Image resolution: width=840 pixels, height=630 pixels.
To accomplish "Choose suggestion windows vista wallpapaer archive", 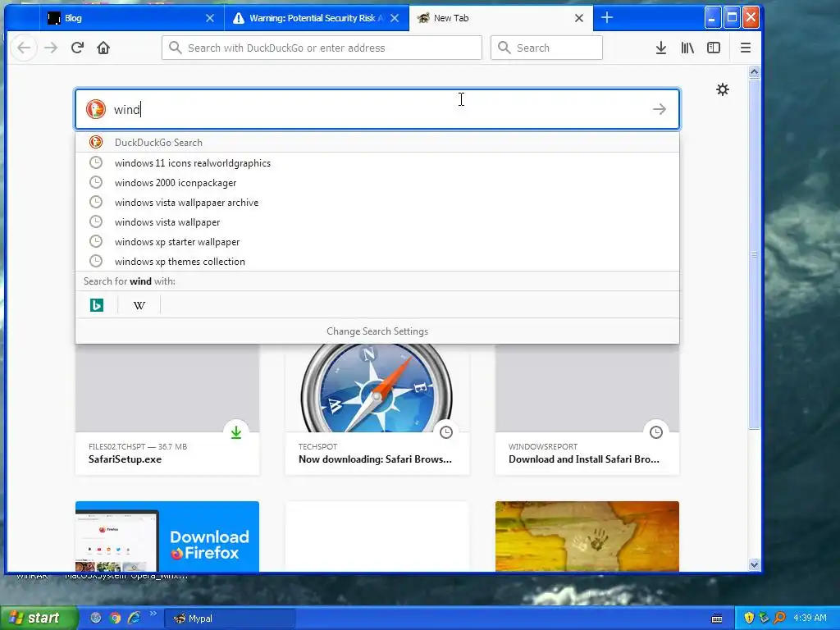I will tap(377, 203).
